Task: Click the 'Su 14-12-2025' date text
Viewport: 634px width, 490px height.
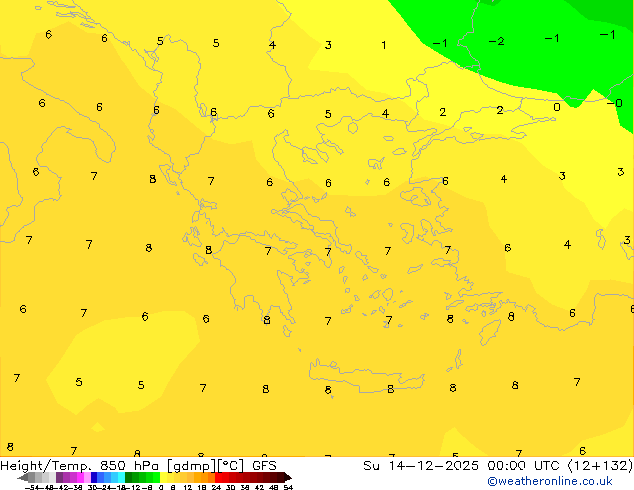Action: tap(421, 466)
